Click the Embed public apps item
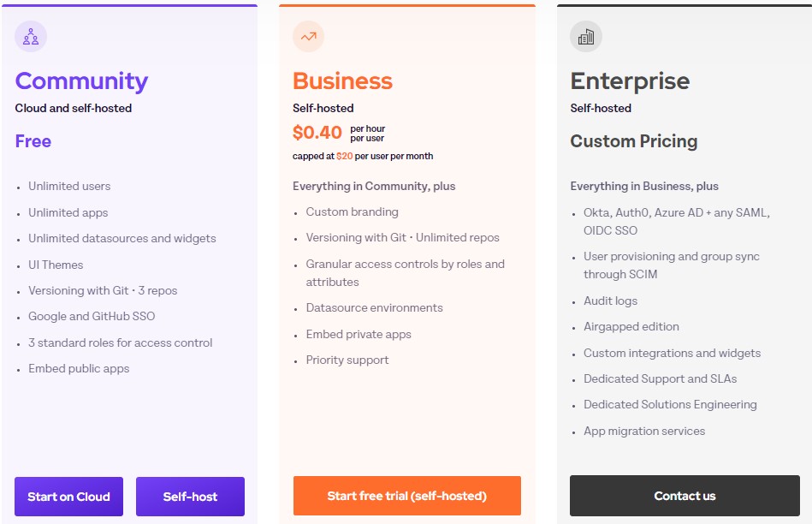 tap(79, 368)
